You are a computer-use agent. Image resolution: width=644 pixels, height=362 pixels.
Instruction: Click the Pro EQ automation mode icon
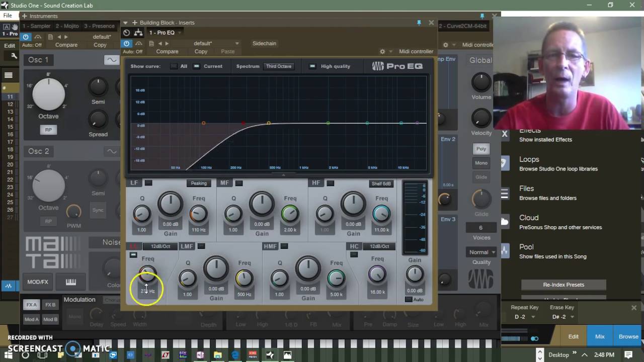(x=138, y=43)
